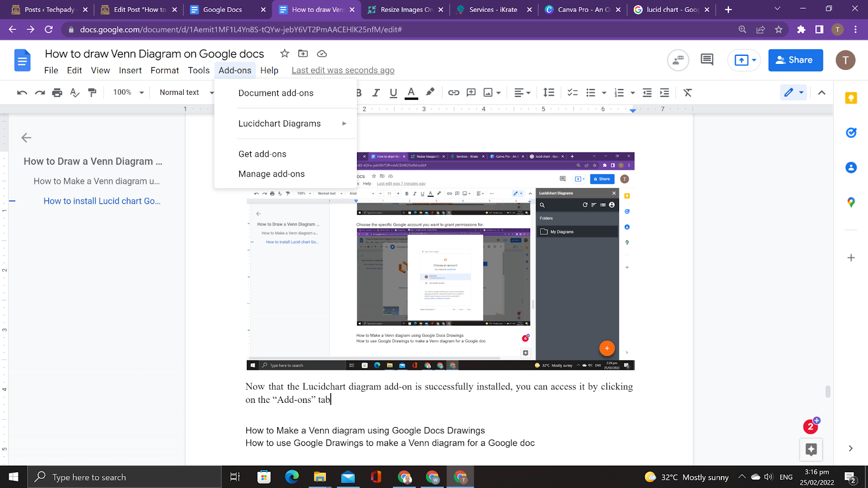868x488 pixels.
Task: Insert a link with the link icon
Action: click(454, 93)
